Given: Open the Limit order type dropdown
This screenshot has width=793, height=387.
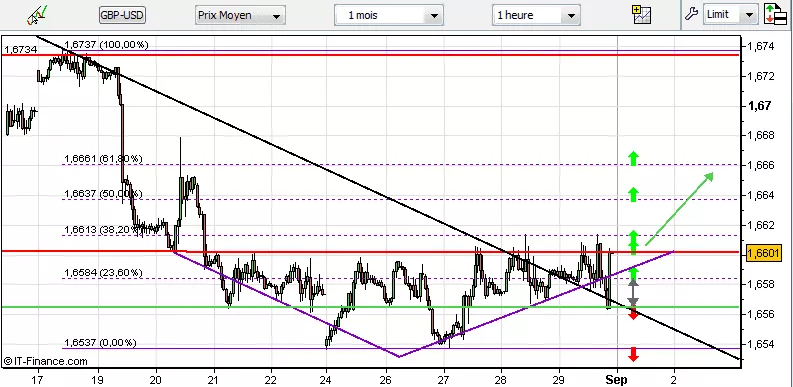Looking at the screenshot, I should point(730,15).
